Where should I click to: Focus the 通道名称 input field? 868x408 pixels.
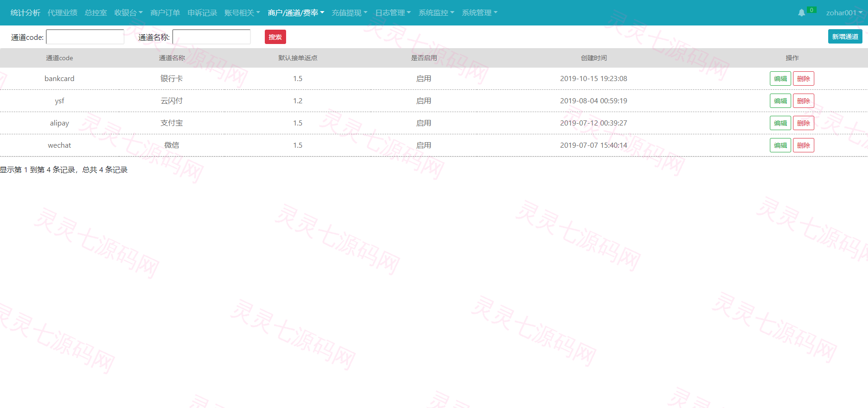[x=212, y=37]
